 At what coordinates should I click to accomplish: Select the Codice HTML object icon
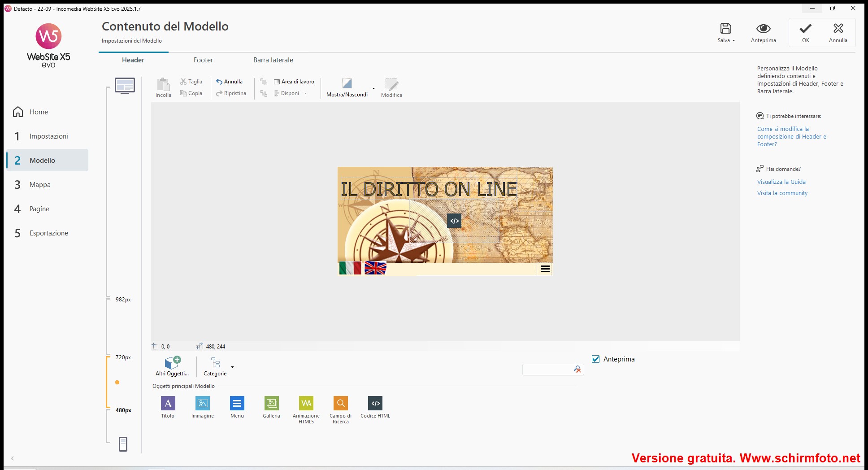tap(375, 403)
